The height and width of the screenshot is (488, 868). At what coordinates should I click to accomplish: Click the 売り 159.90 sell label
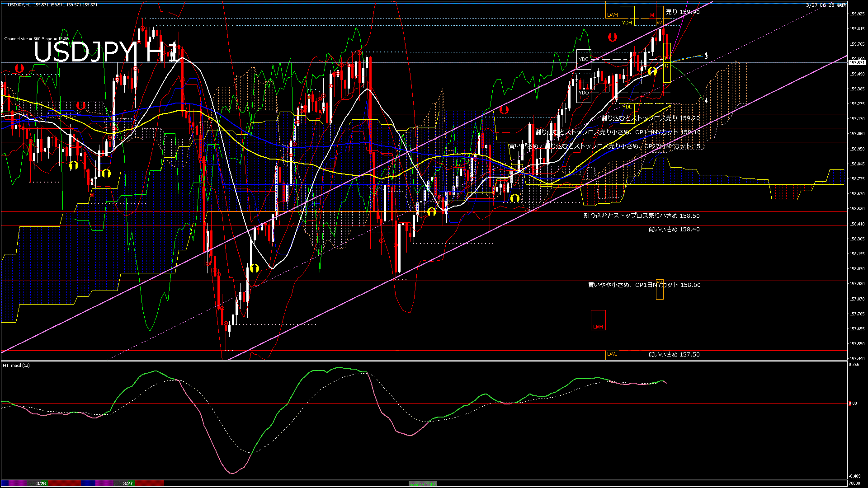[x=682, y=12]
